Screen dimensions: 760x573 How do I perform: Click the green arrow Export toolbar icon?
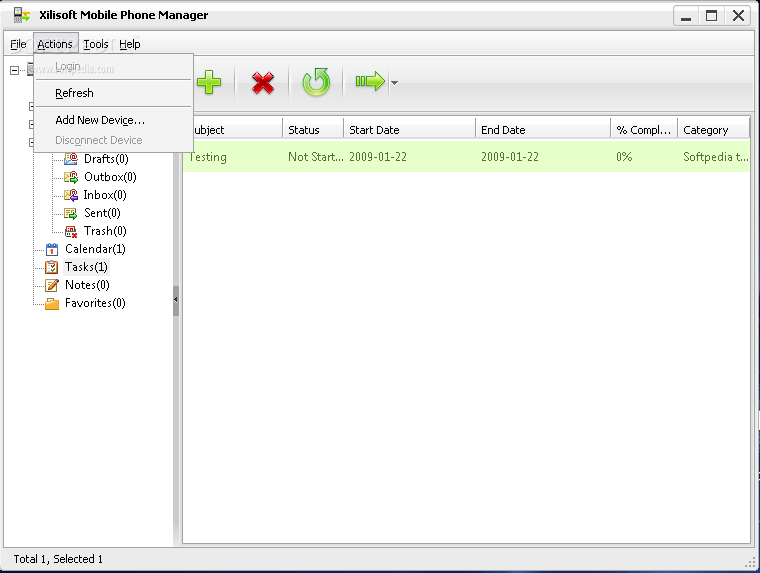coord(370,81)
